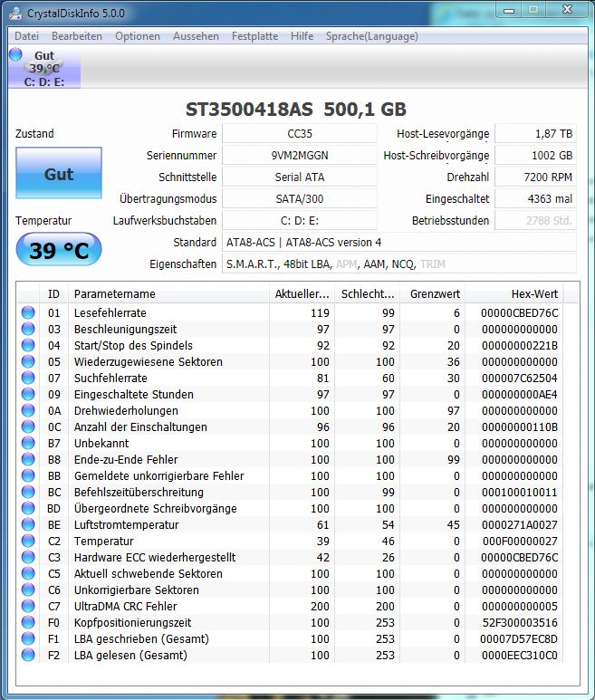Click status icon for Befehlszeitüberschreitung row
The width and height of the screenshot is (595, 700).
tap(28, 492)
